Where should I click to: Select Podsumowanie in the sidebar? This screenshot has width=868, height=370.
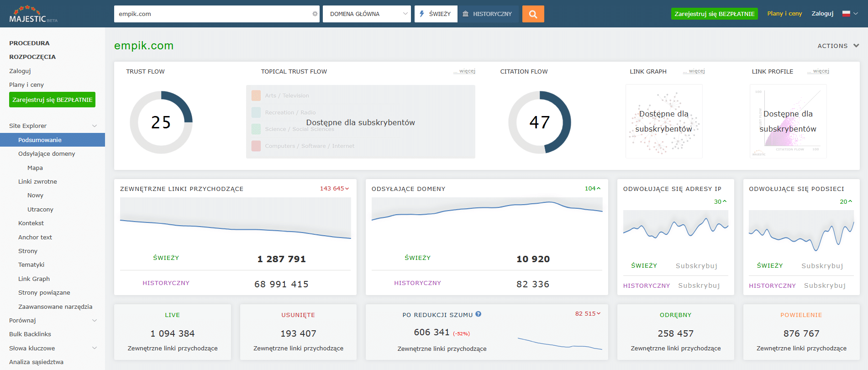point(53,140)
